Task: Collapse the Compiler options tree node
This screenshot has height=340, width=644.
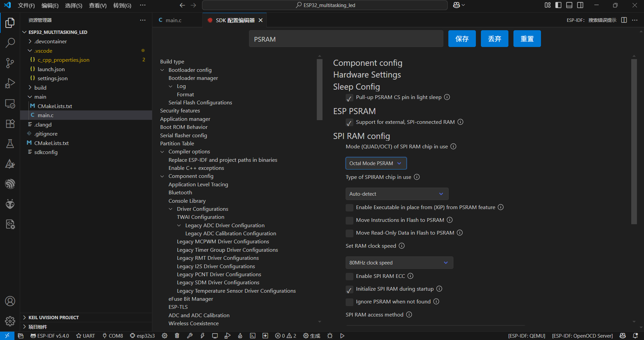Action: 162,152
